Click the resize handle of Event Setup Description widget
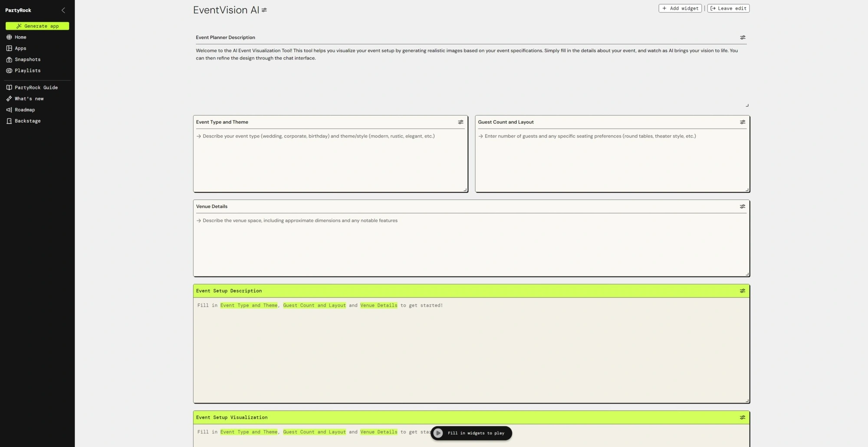This screenshot has width=868, height=447. coord(747,401)
